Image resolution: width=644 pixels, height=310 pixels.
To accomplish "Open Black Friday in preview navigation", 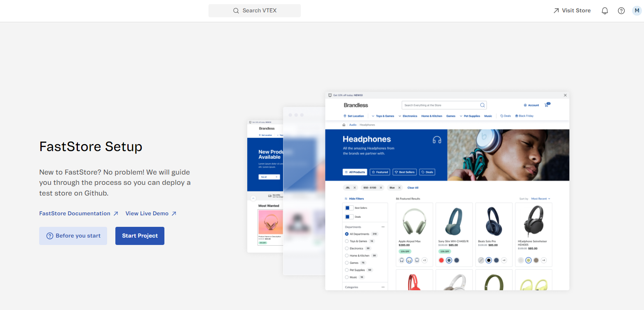I will click(524, 116).
